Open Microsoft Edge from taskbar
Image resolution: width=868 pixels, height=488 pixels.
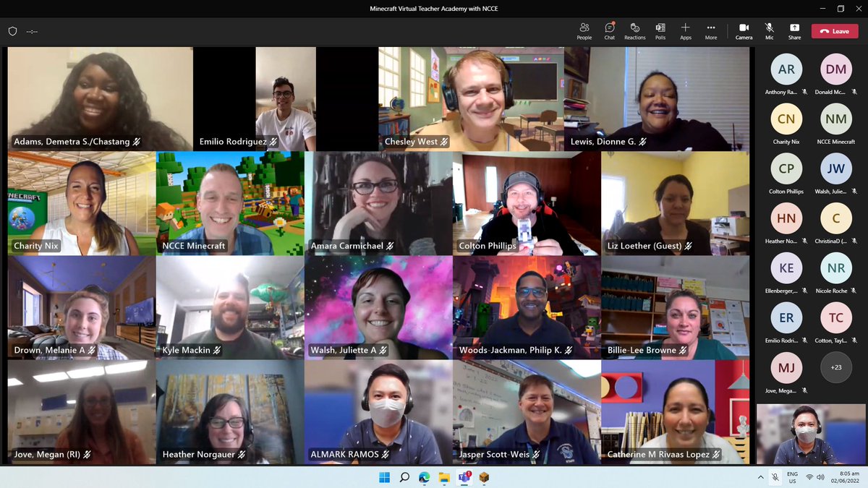pos(425,477)
